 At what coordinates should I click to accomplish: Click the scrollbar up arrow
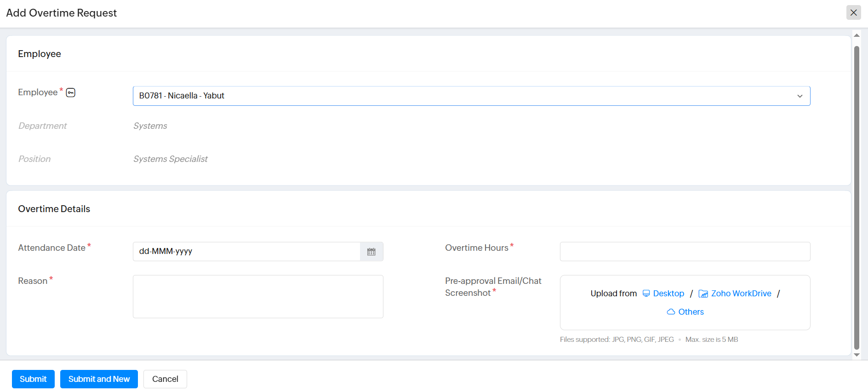point(857,35)
